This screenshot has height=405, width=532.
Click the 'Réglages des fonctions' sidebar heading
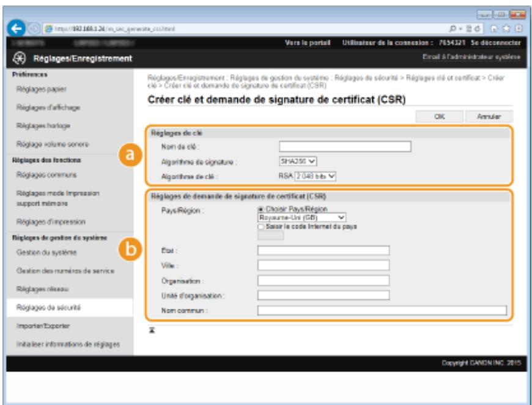46,160
